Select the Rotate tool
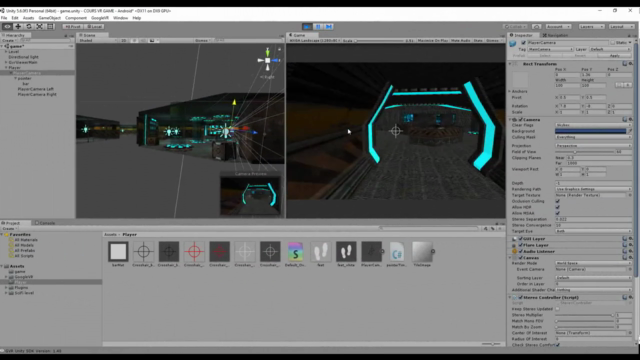Image resolution: width=640 pixels, height=360 pixels. [x=29, y=27]
